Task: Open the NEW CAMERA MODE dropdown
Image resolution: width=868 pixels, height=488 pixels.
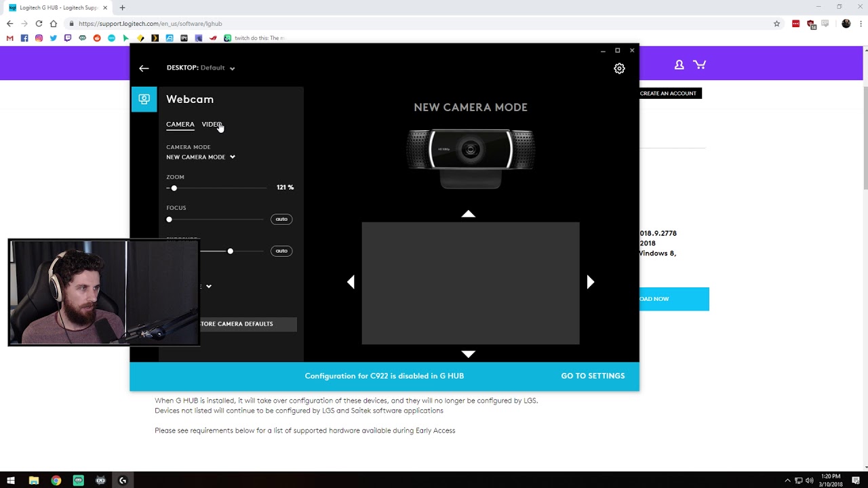Action: pyautogui.click(x=201, y=157)
